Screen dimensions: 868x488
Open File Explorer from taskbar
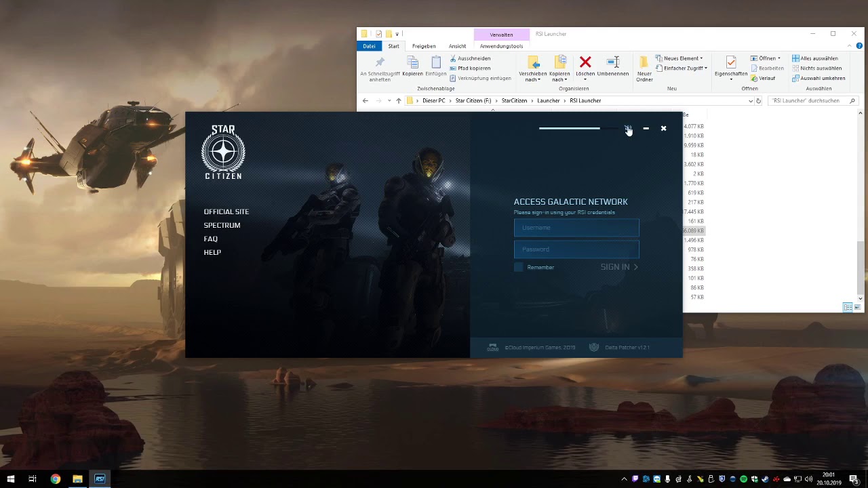(77, 479)
